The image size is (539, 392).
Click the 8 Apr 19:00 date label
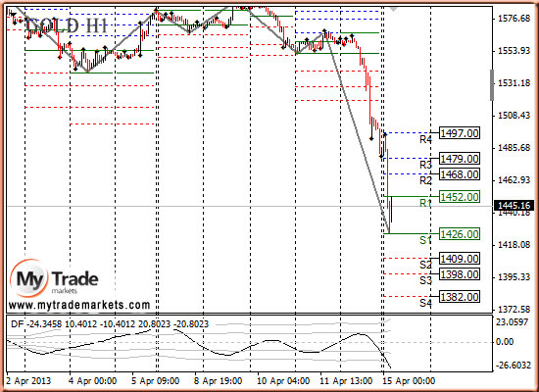pyautogui.click(x=218, y=381)
